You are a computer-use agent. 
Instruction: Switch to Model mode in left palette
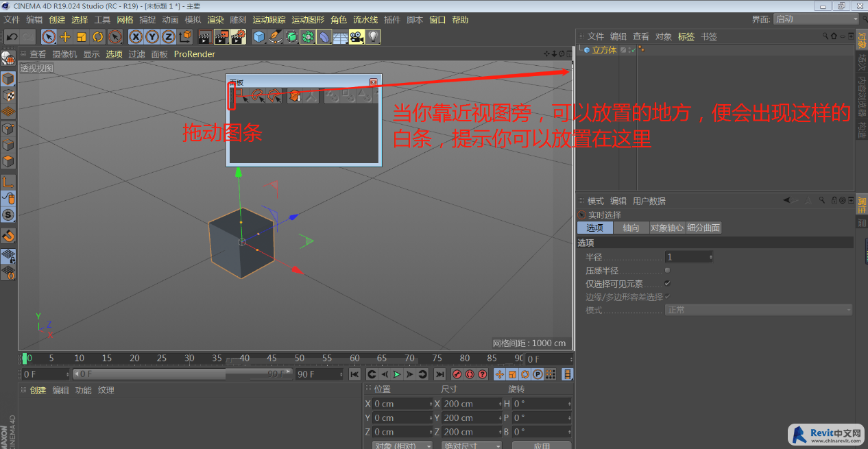(x=8, y=80)
